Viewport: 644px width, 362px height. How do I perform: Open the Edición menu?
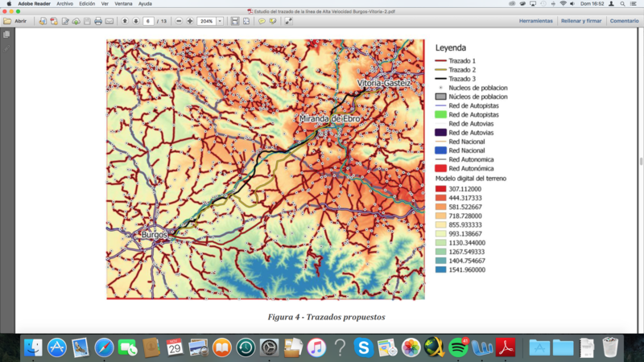[87, 4]
